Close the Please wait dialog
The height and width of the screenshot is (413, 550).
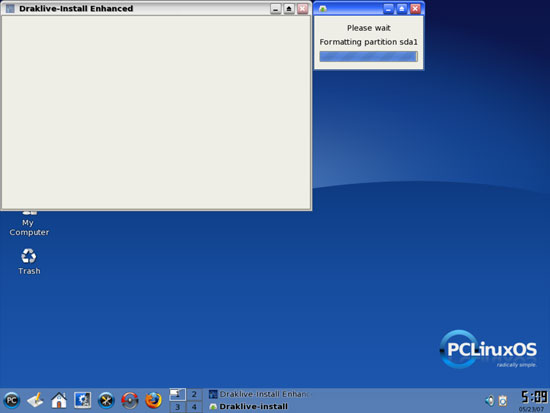[x=415, y=9]
